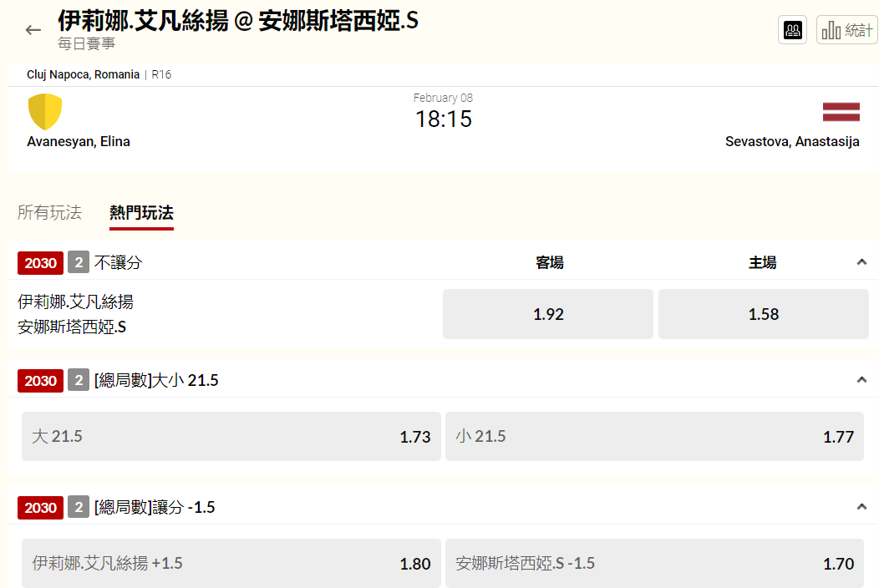Pick 伊莉娜.艾凡絲揚 +1.5 at 1.80

point(231,563)
